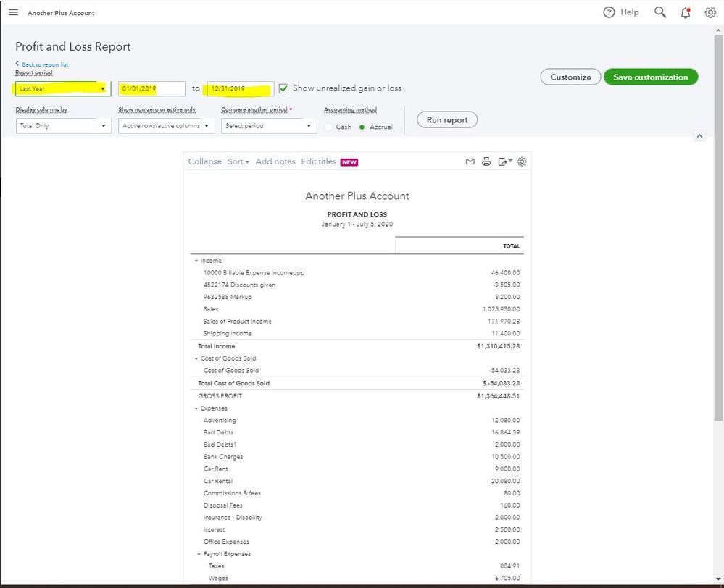Click Gross Profit value $1,364,448.51

point(498,396)
